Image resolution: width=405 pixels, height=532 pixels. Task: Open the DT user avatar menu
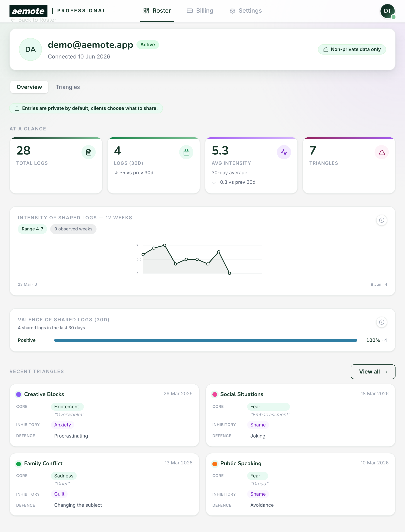point(387,11)
